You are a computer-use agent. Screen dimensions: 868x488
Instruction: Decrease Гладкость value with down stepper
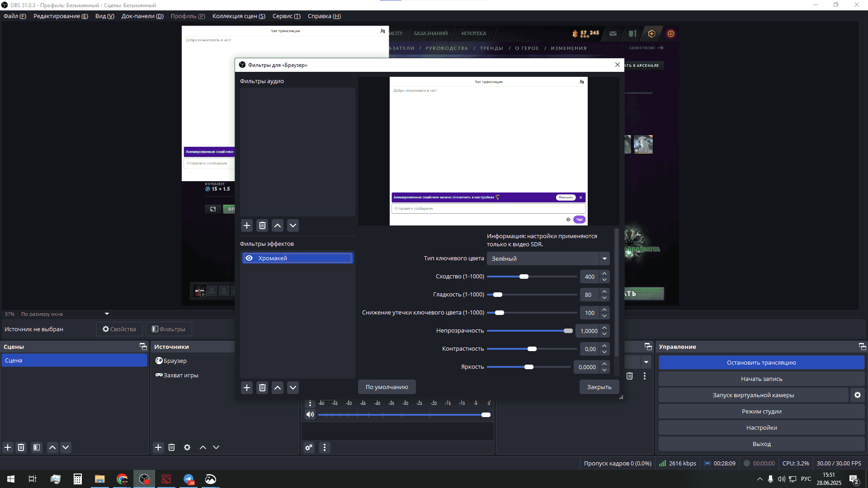point(604,298)
